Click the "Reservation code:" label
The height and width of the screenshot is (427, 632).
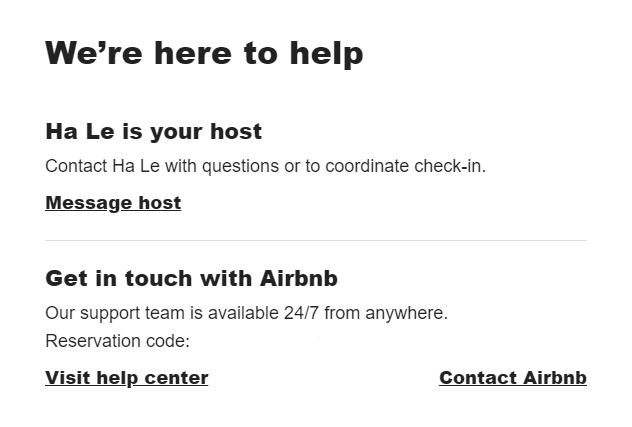[x=117, y=341]
